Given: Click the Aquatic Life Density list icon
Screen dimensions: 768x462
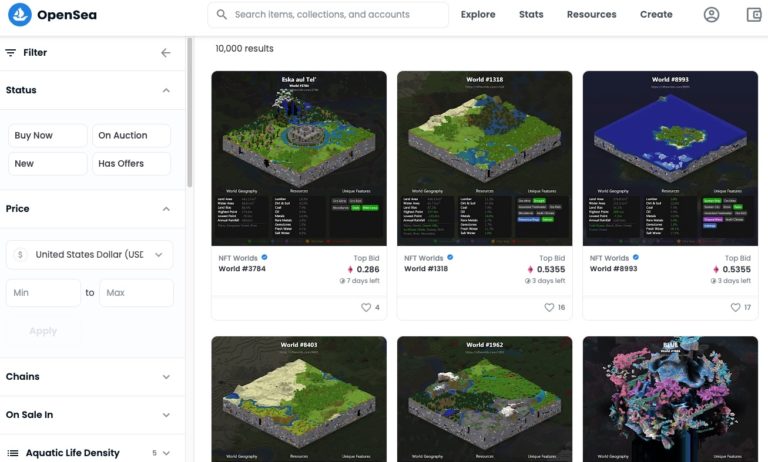Looking at the screenshot, I should [13, 453].
